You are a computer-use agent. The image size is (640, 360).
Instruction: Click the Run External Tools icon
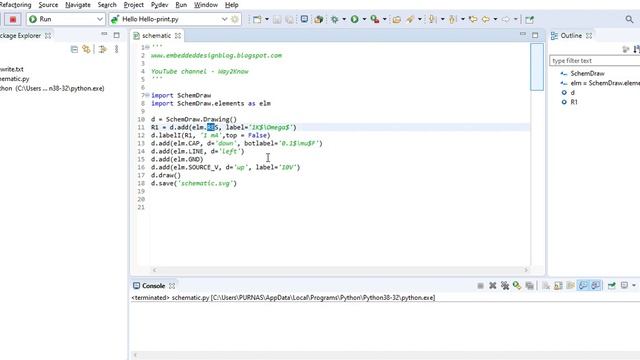pos(375,19)
